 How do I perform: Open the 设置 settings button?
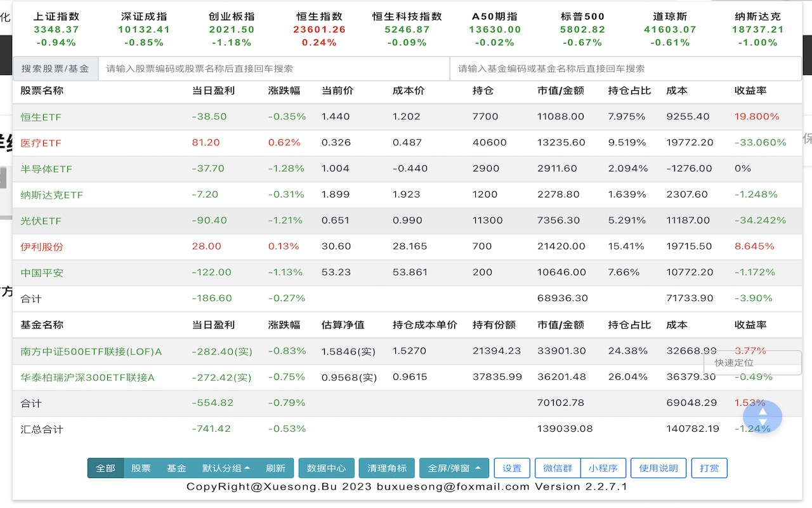coord(512,468)
